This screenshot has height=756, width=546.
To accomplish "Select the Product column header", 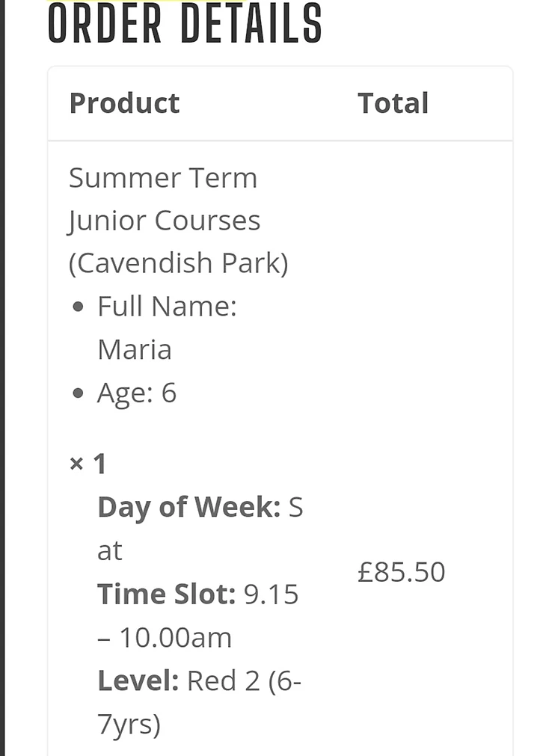I will 124,103.
